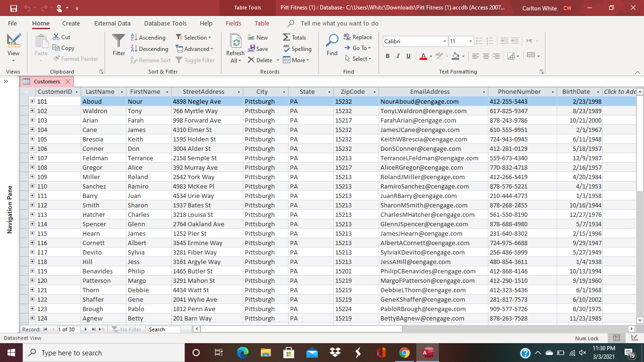The image size is (644, 362).
Task: Close the Customers table tab
Action: [x=68, y=82]
